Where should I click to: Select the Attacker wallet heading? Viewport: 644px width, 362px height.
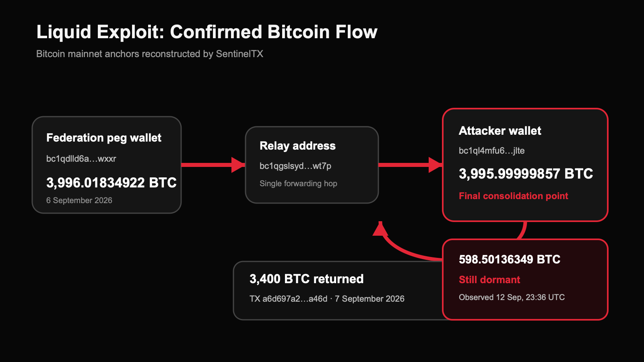click(x=500, y=131)
